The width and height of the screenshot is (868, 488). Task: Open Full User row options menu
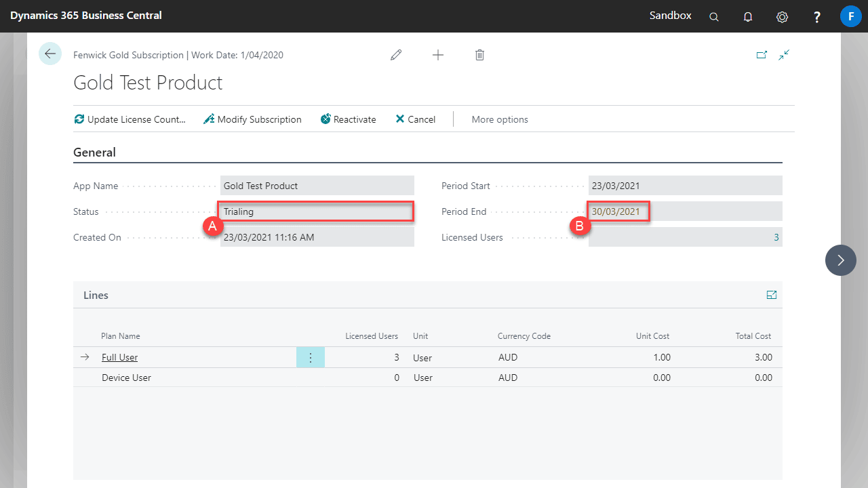311,358
